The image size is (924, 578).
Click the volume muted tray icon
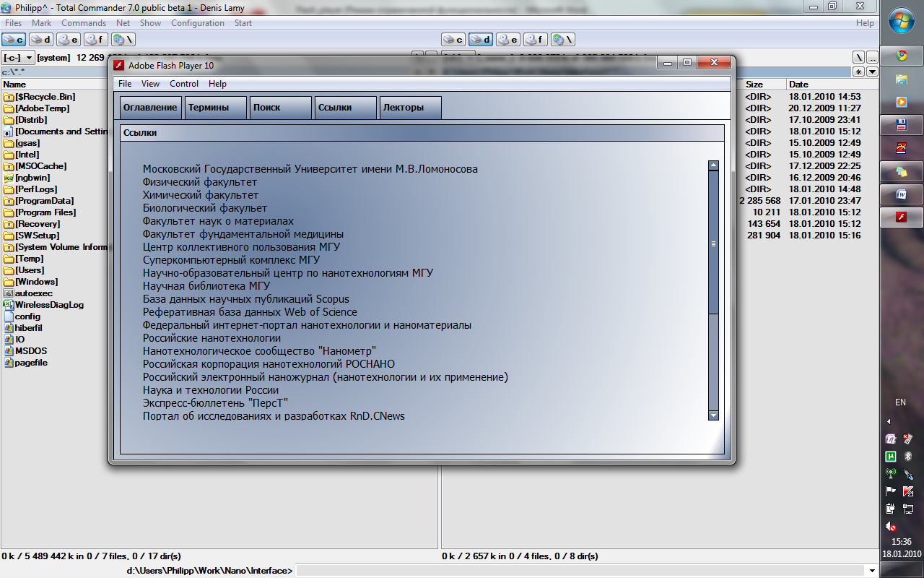[x=891, y=527]
